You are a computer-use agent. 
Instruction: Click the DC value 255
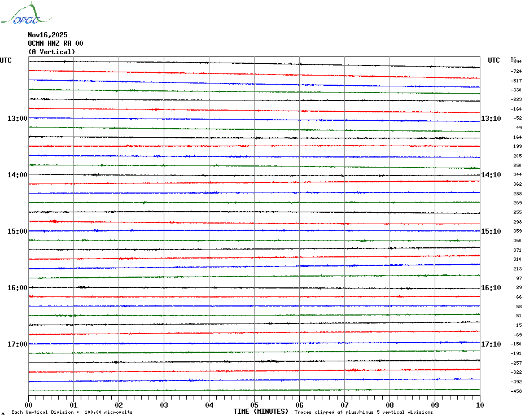(x=518, y=212)
